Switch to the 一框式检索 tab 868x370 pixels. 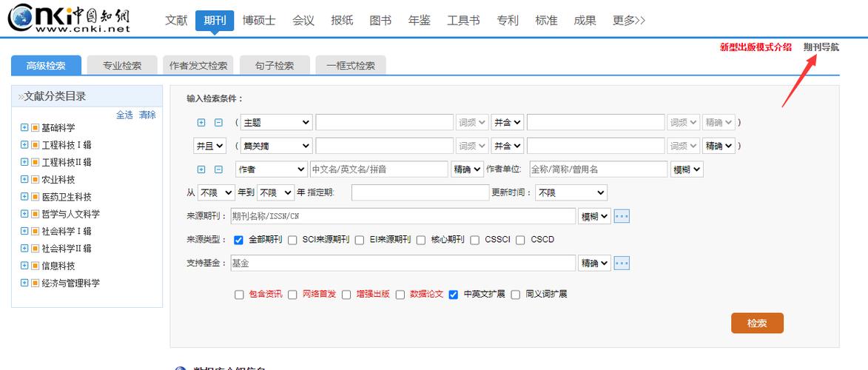point(351,65)
